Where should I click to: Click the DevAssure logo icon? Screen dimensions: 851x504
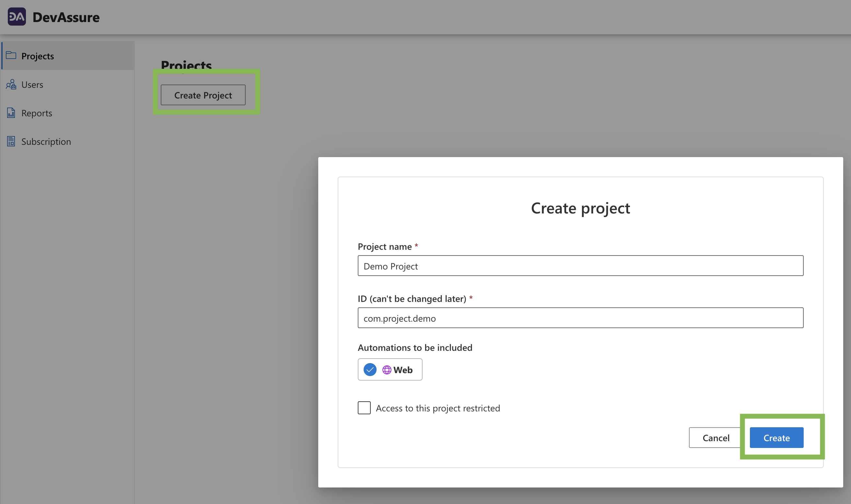(16, 16)
